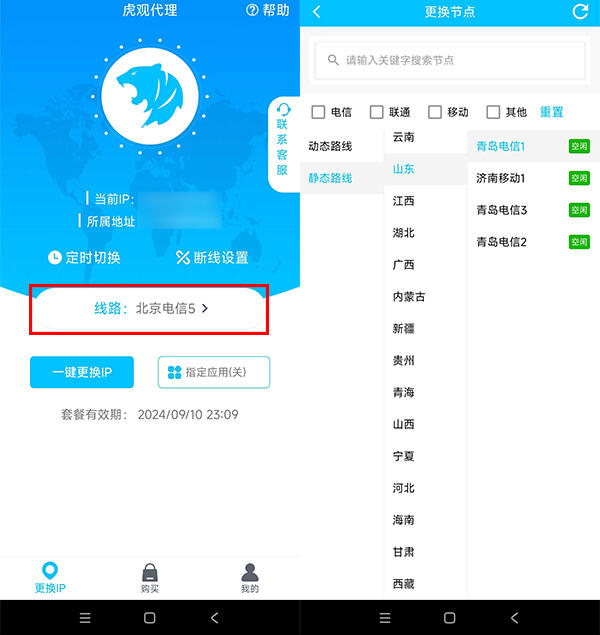Tap the 联系客服 headset icon
The image size is (600, 635).
click(283, 109)
